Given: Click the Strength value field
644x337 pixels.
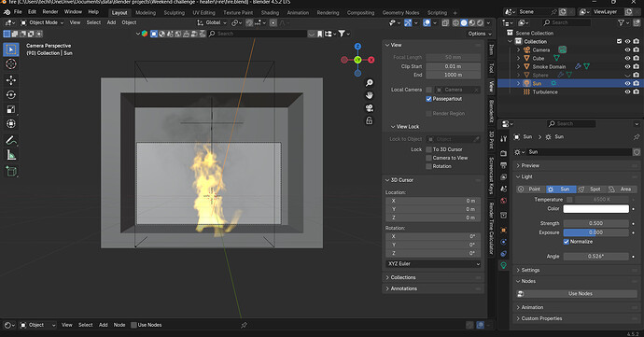Looking at the screenshot, I should click(596, 223).
